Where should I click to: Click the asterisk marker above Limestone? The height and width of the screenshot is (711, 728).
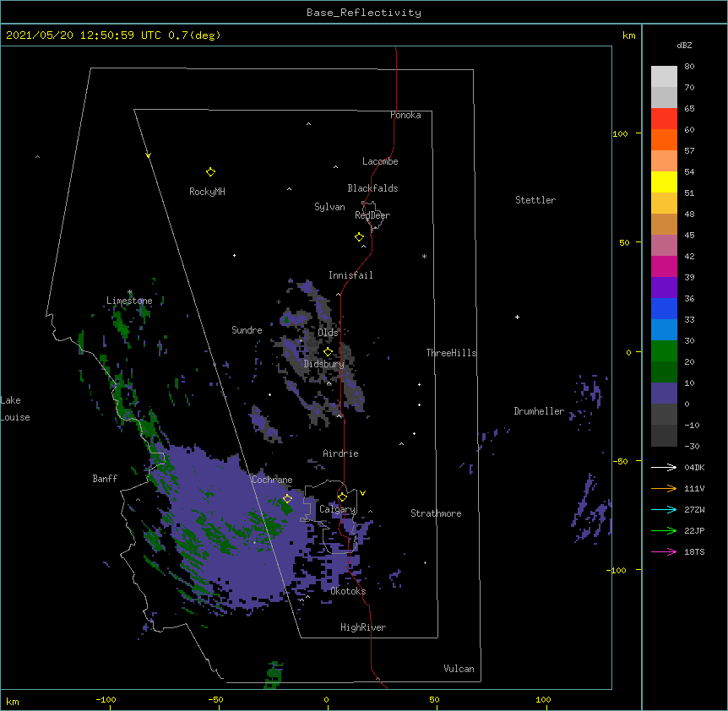pyautogui.click(x=130, y=292)
